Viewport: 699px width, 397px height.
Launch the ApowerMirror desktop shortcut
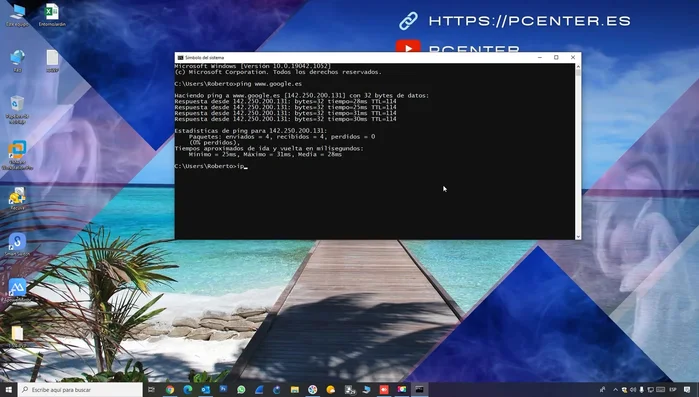[17, 290]
